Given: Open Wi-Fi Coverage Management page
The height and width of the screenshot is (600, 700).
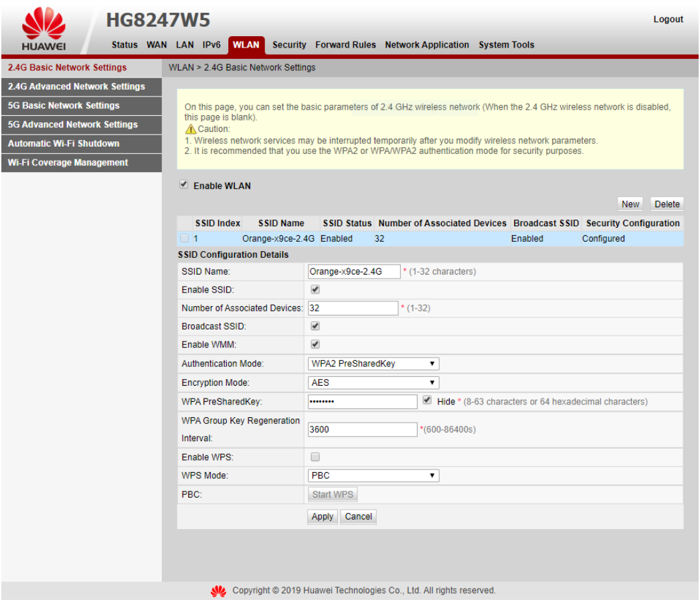Looking at the screenshot, I should pyautogui.click(x=81, y=163).
